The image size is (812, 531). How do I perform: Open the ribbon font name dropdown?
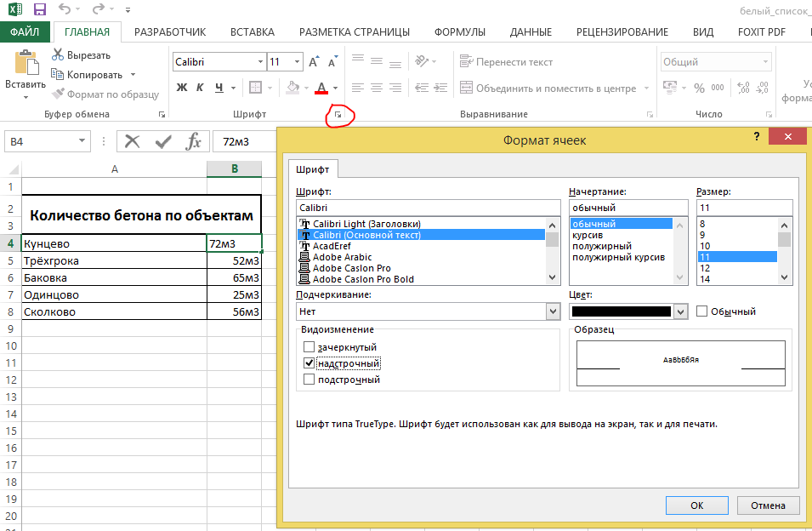pos(260,62)
